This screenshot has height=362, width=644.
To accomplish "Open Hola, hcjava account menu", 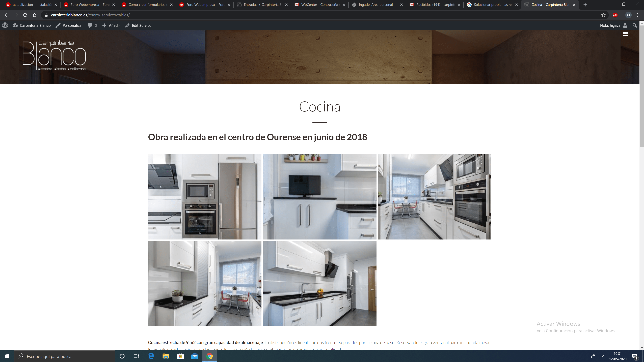I will click(x=614, y=25).
